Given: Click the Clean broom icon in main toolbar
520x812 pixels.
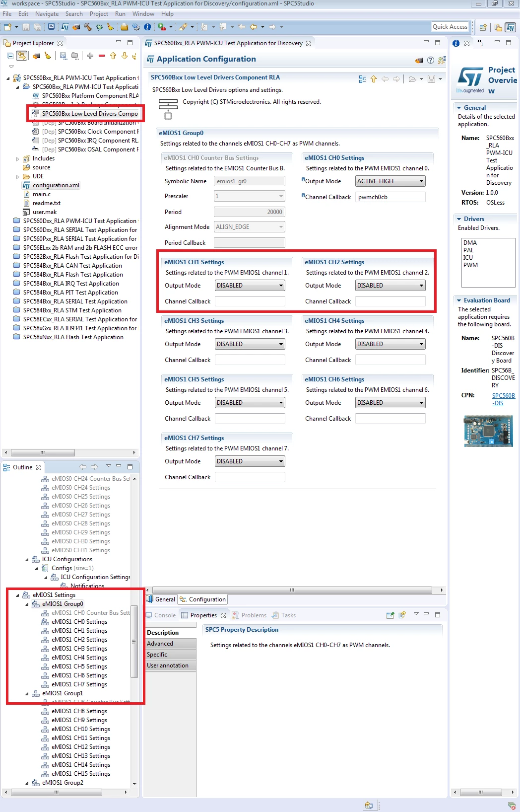Looking at the screenshot, I should (x=110, y=27).
